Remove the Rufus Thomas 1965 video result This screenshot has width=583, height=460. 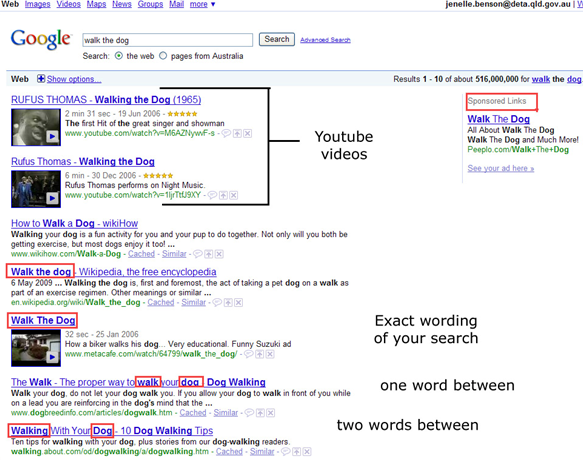tap(248, 134)
